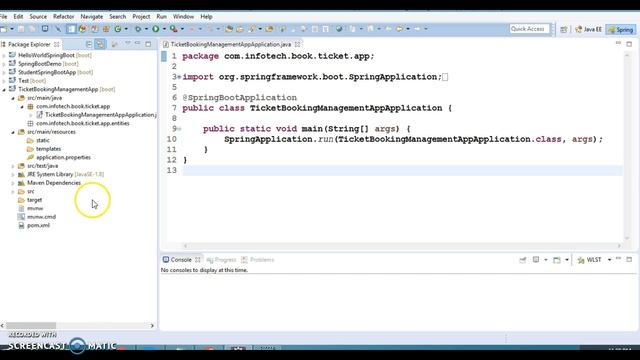This screenshot has width=640, height=360.
Task: Minimize the Package Explorer view
Action: (x=138, y=43)
